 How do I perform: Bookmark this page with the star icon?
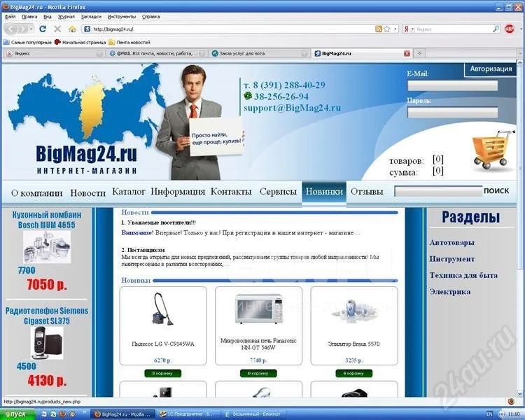(387, 29)
